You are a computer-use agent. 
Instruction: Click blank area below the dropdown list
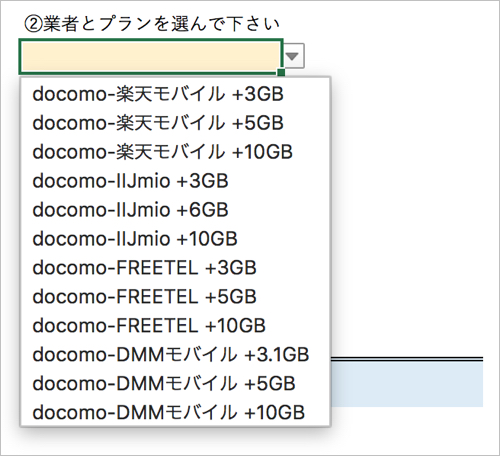click(175, 440)
